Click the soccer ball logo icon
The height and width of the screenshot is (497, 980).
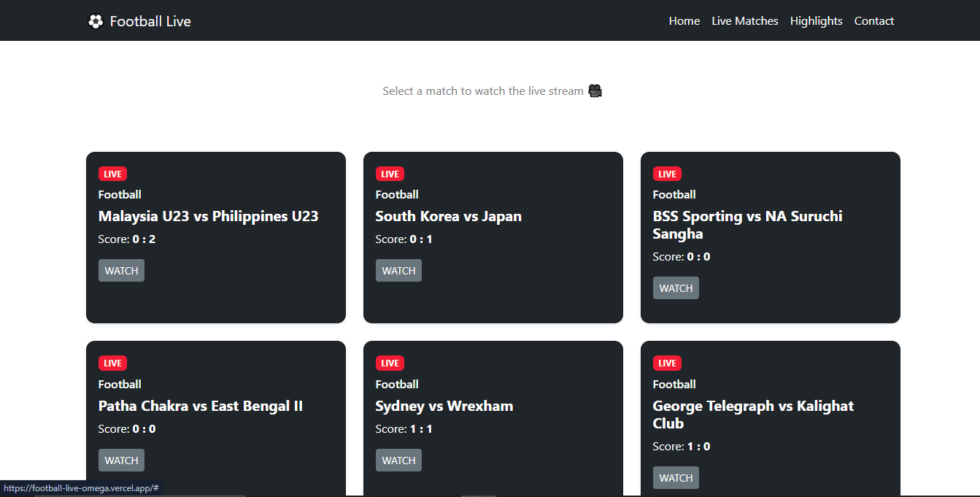(96, 21)
